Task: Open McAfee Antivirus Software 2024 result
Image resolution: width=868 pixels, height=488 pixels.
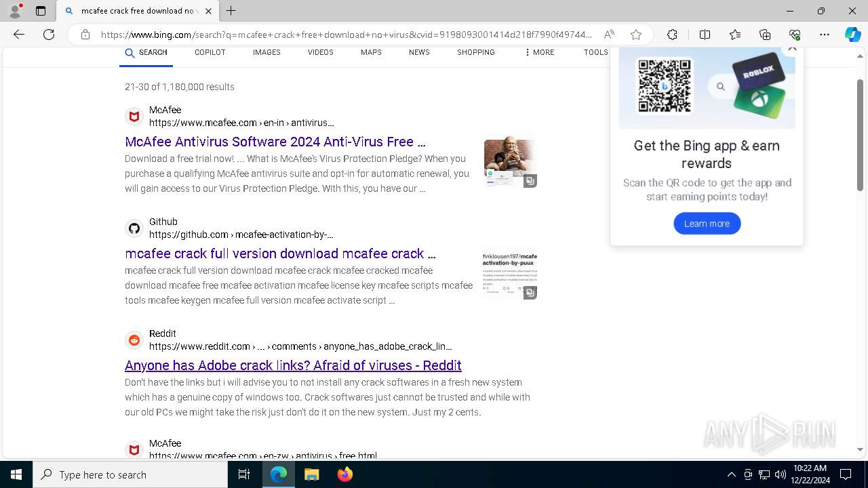Action: (x=275, y=142)
